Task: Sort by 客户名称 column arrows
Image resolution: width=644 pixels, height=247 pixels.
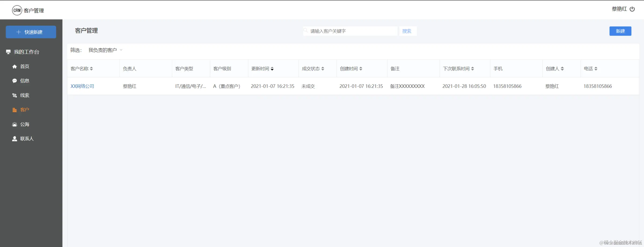Action: tap(92, 69)
